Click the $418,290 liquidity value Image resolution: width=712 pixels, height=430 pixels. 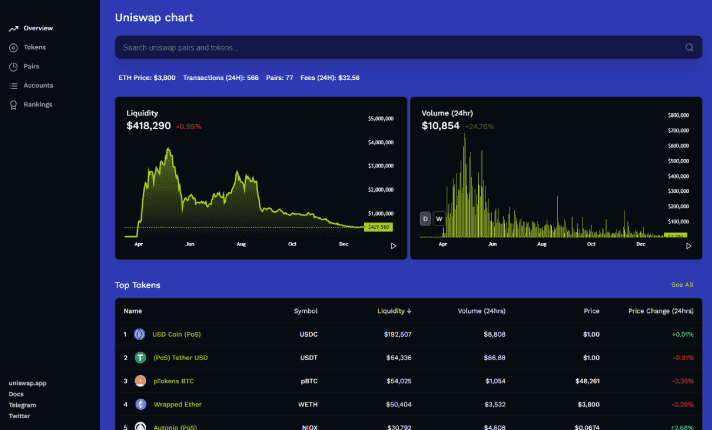click(x=148, y=125)
